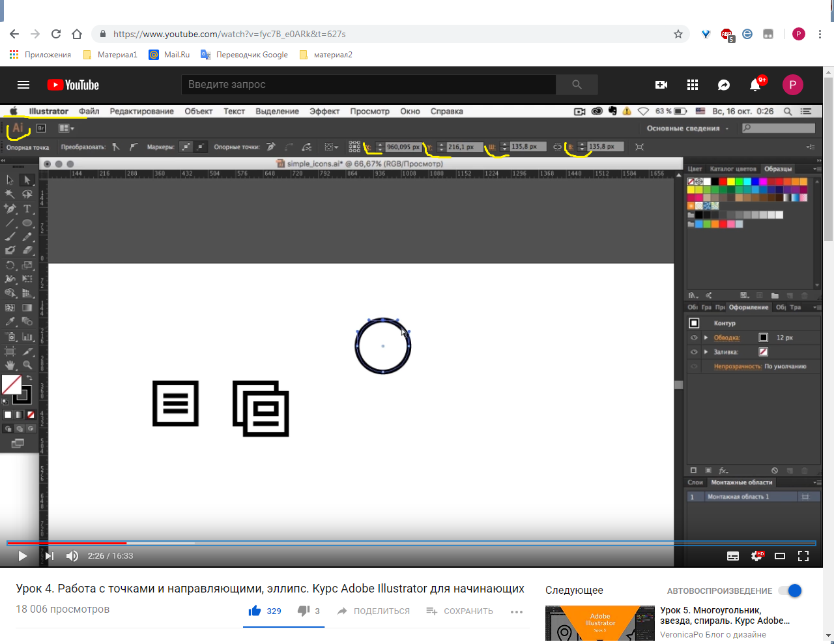Choose the Hand tool
This screenshot has height=644, width=834.
point(10,365)
